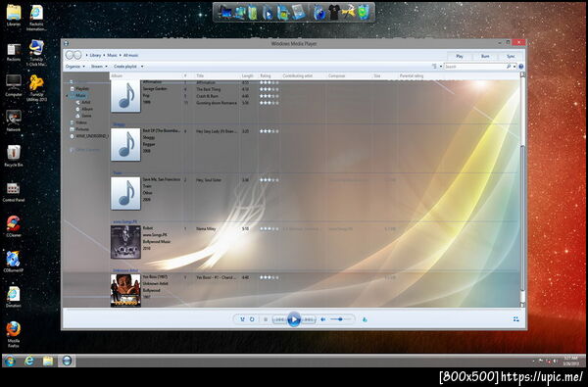The width and height of the screenshot is (588, 387).
Task: Open Mozilla Firefox desktop icon
Action: [14, 334]
